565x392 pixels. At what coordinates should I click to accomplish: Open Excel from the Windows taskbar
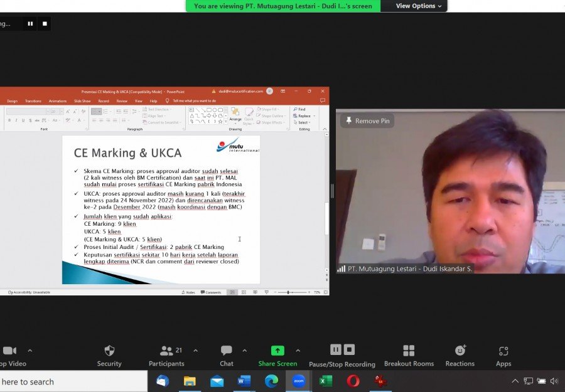point(326,381)
